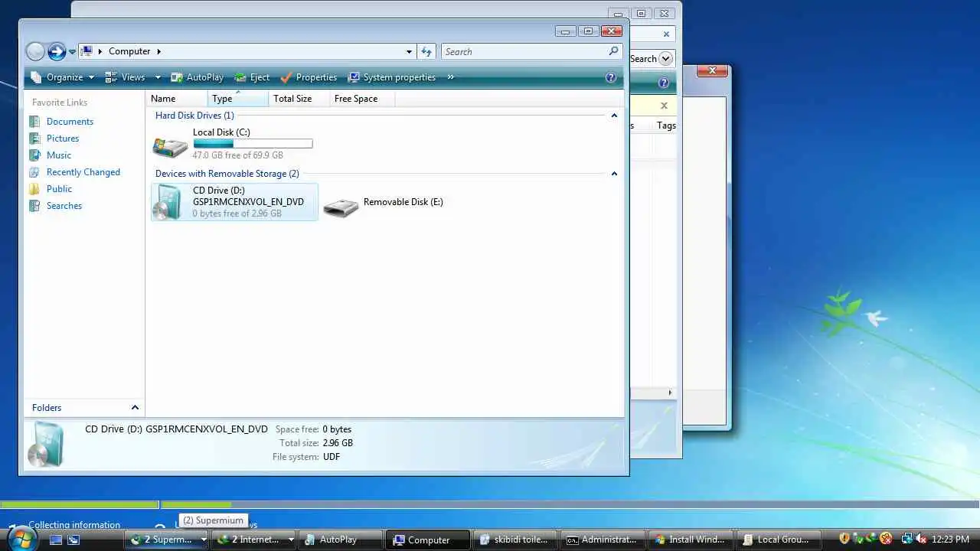Click the Help icon in the background window
The width and height of the screenshot is (980, 551).
click(664, 83)
